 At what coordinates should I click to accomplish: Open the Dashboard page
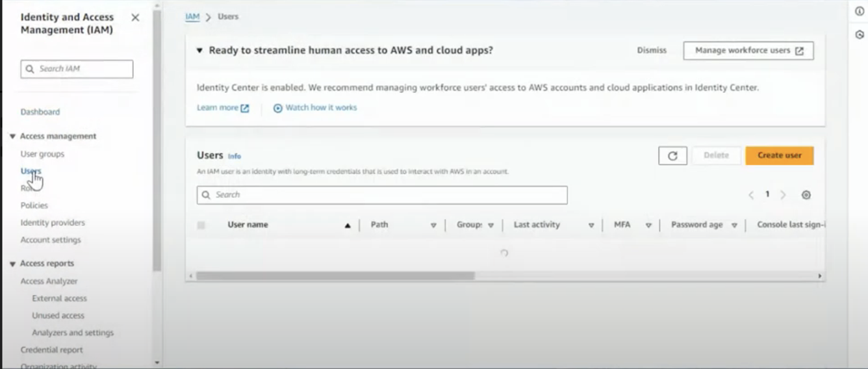(x=40, y=112)
